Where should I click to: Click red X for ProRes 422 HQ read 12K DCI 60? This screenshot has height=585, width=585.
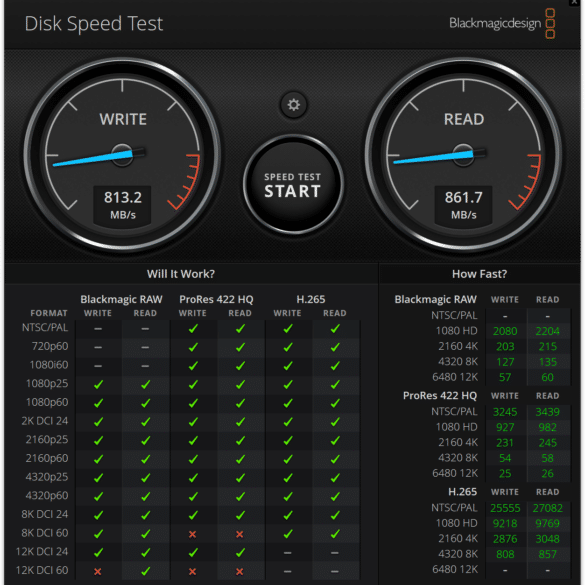click(x=240, y=571)
